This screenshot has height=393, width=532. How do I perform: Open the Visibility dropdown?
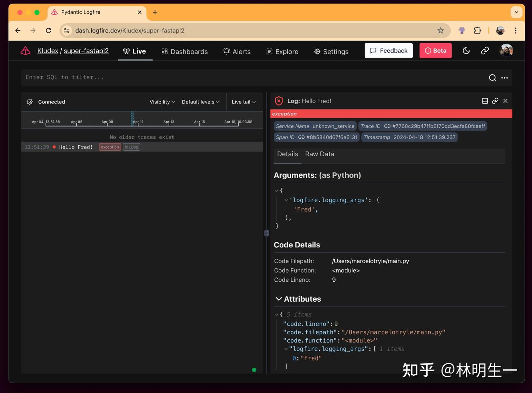[162, 102]
